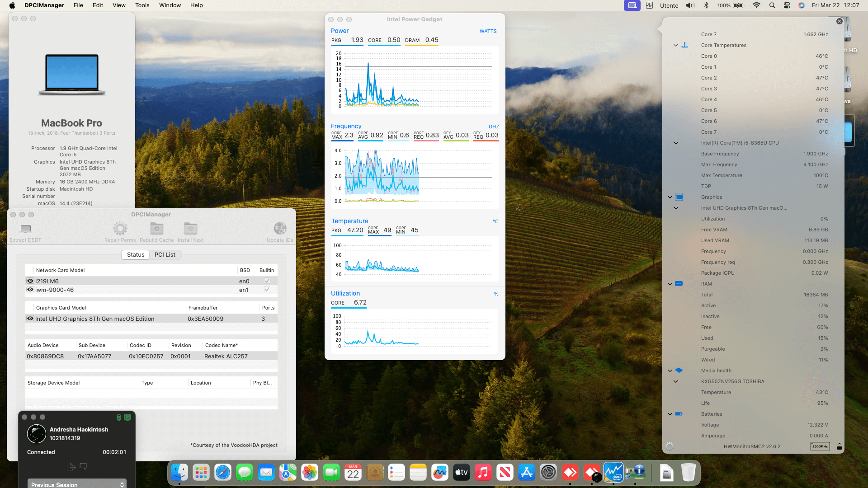Screen dimensions: 868x488
Task: Open the Tools menu
Action: pyautogui.click(x=142, y=5)
